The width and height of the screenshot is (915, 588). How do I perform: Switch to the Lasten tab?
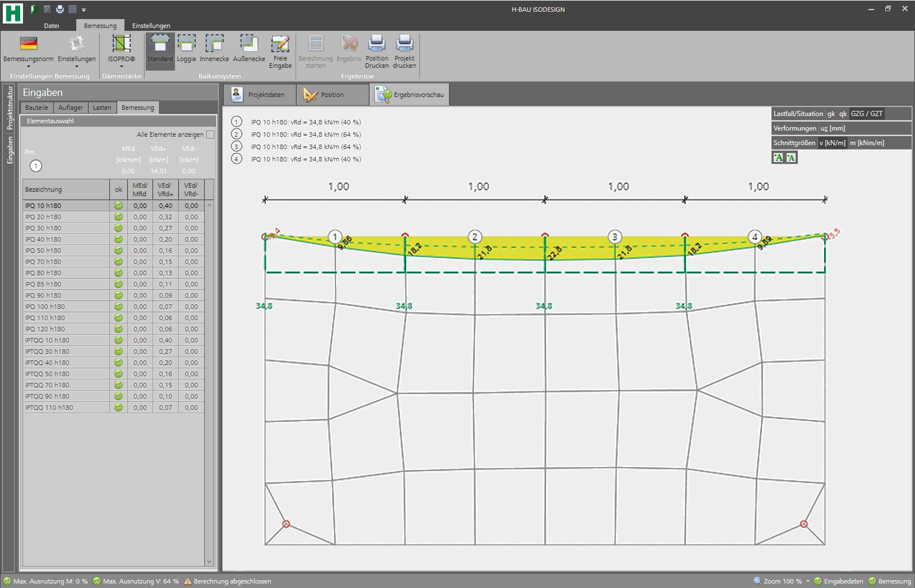pos(102,108)
